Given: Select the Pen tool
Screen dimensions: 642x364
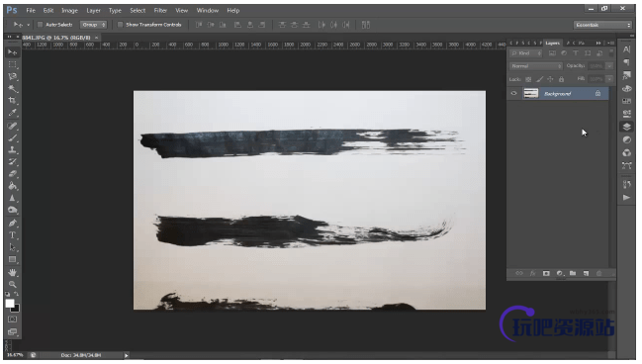Looking at the screenshot, I should pos(12,224).
